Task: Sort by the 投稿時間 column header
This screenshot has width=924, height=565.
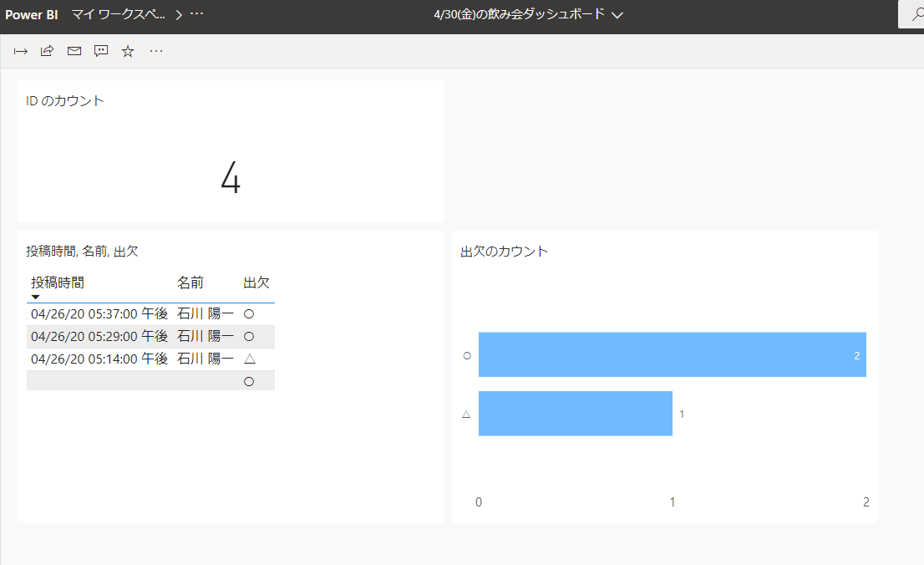Action: [x=57, y=282]
